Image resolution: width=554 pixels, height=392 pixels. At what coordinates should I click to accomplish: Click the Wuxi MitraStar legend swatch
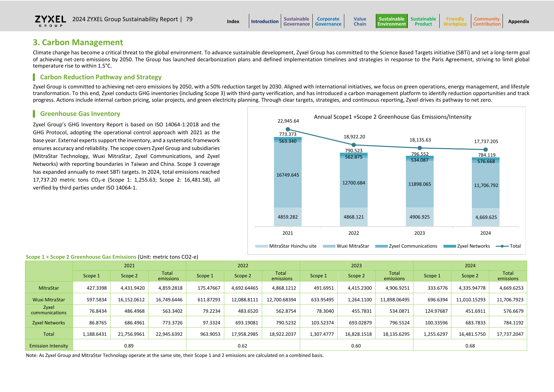coord(329,246)
